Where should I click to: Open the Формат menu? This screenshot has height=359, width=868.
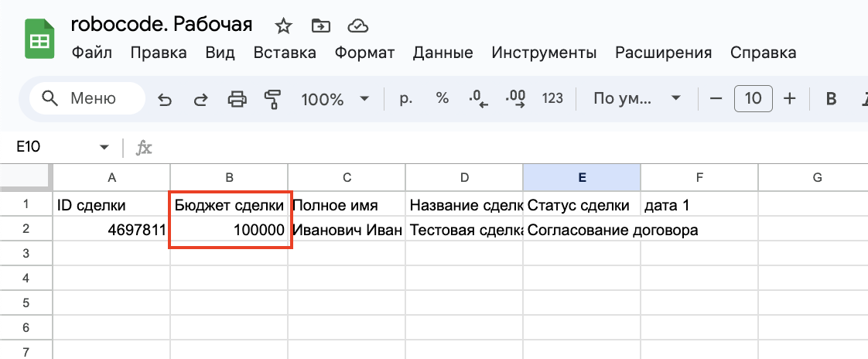click(364, 53)
